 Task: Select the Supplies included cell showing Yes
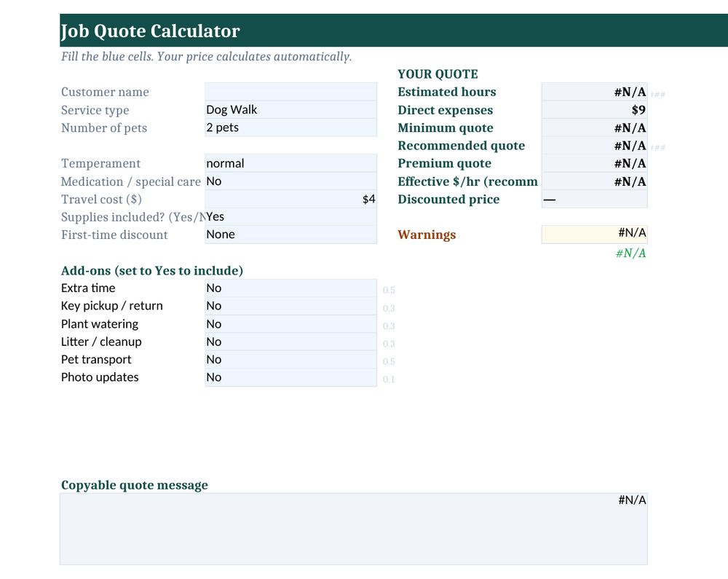(290, 217)
